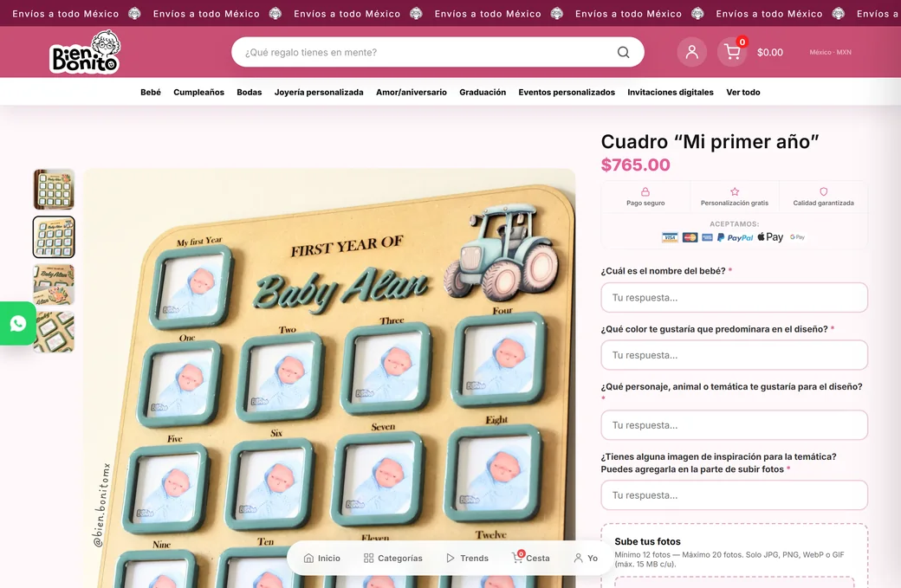The width and height of the screenshot is (901, 588).
Task: Open Yo in bottom bar
Action: [x=586, y=559]
